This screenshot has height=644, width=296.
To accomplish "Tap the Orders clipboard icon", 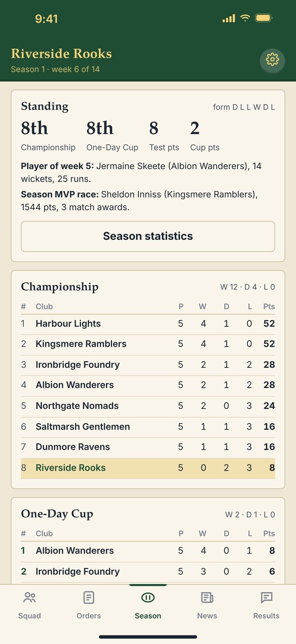I will (89, 597).
